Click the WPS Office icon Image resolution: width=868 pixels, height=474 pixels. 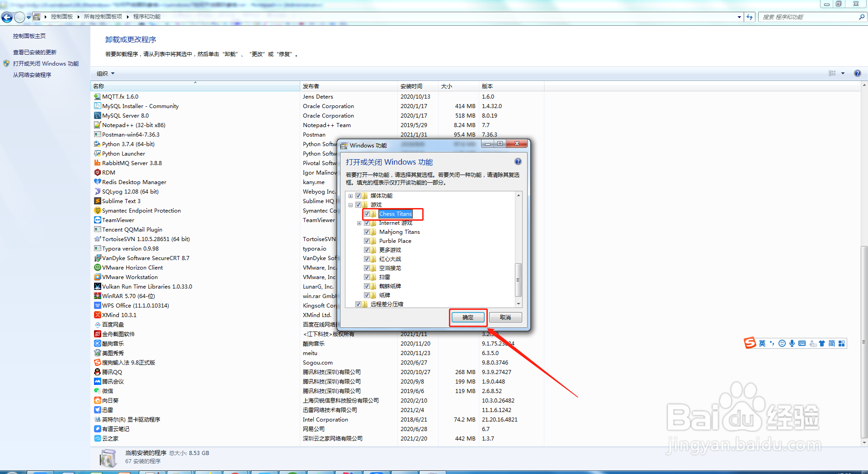(x=97, y=305)
